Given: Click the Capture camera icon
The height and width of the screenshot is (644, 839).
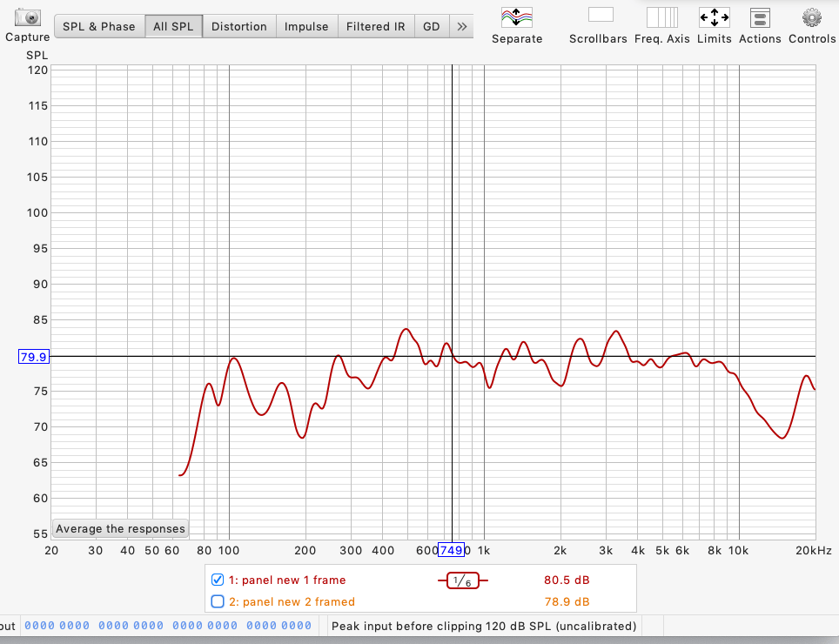Looking at the screenshot, I should (27, 17).
